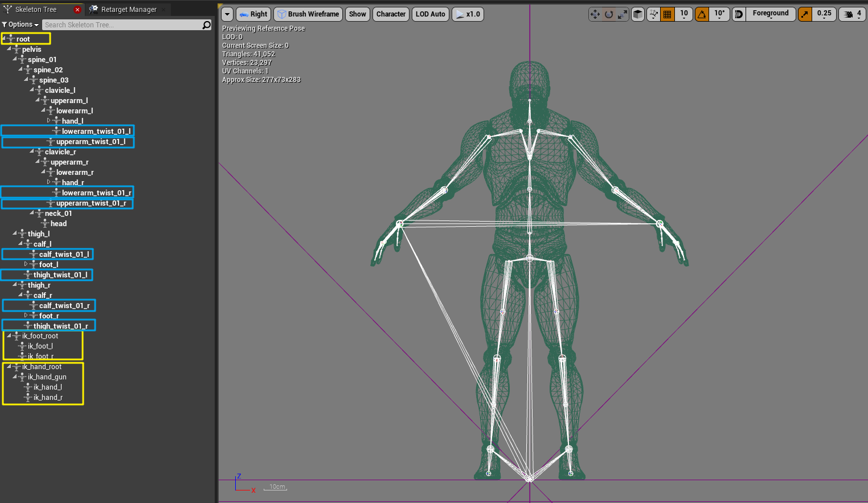Collapse spine_03 bone

point(26,80)
